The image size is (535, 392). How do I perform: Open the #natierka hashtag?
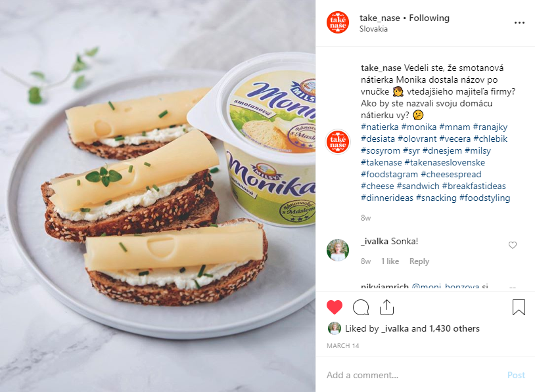(379, 127)
